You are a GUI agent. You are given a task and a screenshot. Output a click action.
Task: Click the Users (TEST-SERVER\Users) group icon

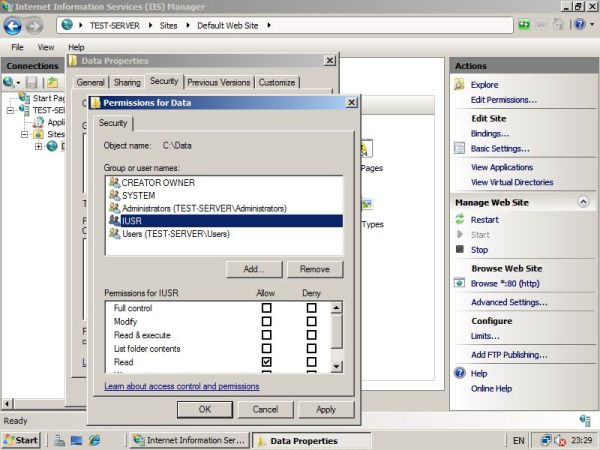point(114,233)
